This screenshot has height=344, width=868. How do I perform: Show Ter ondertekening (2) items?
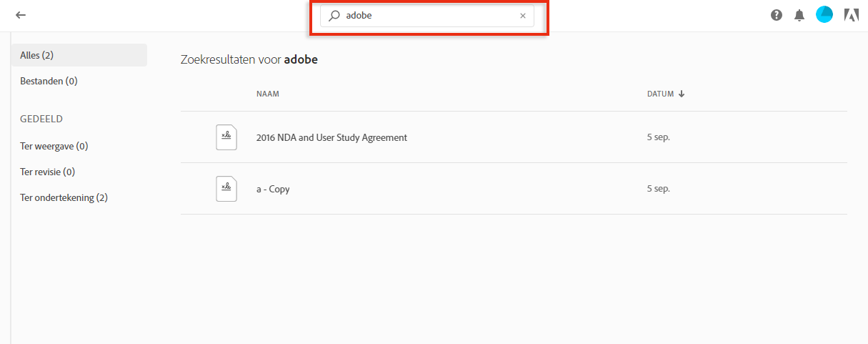click(64, 197)
